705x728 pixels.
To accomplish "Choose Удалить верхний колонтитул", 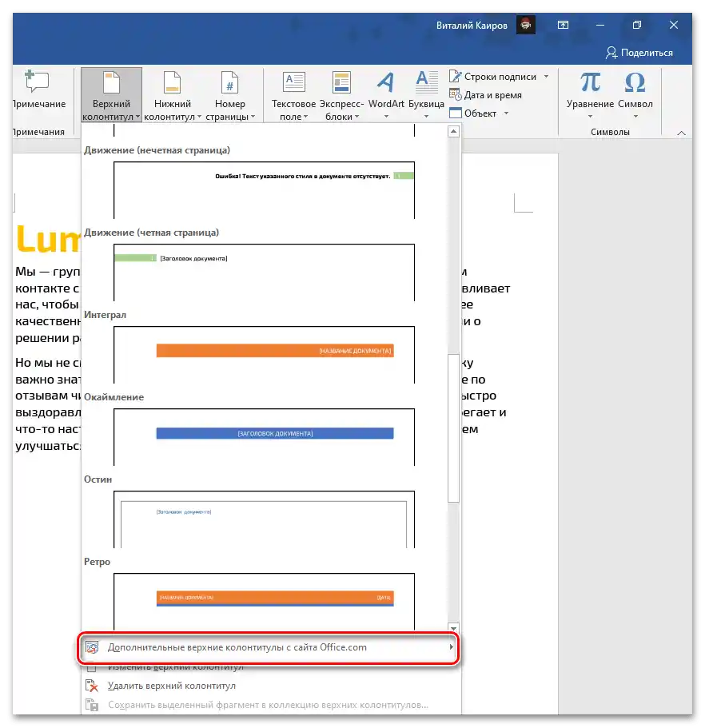I will point(171,686).
